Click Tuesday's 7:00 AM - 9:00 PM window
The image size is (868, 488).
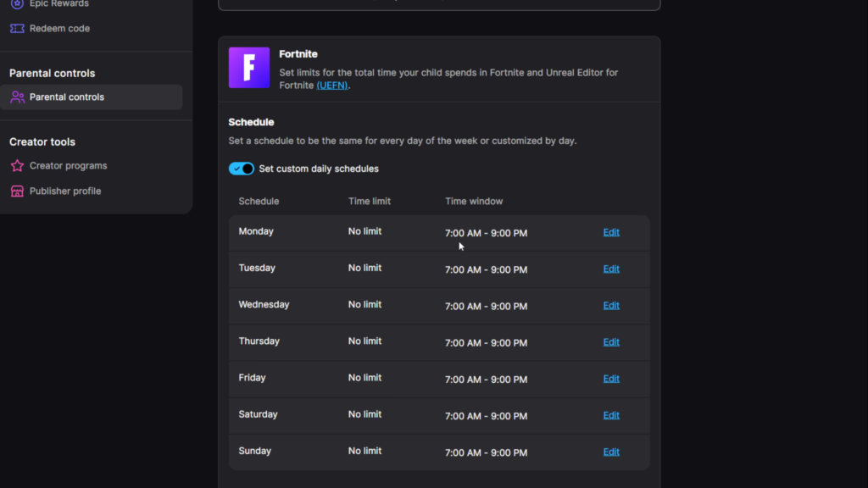[x=486, y=269]
